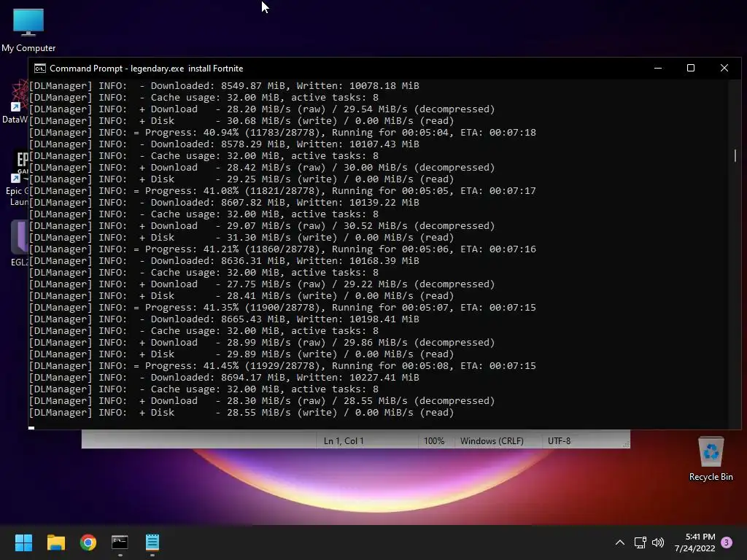Click the partially hidden Epic Games Launcher icon
Image resolution: width=747 pixels, height=560 pixels.
pyautogui.click(x=18, y=179)
